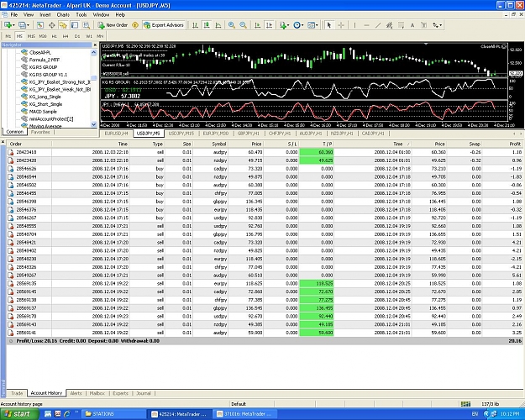
Task: Click the Navigator scroll down arrow
Action: click(x=94, y=124)
